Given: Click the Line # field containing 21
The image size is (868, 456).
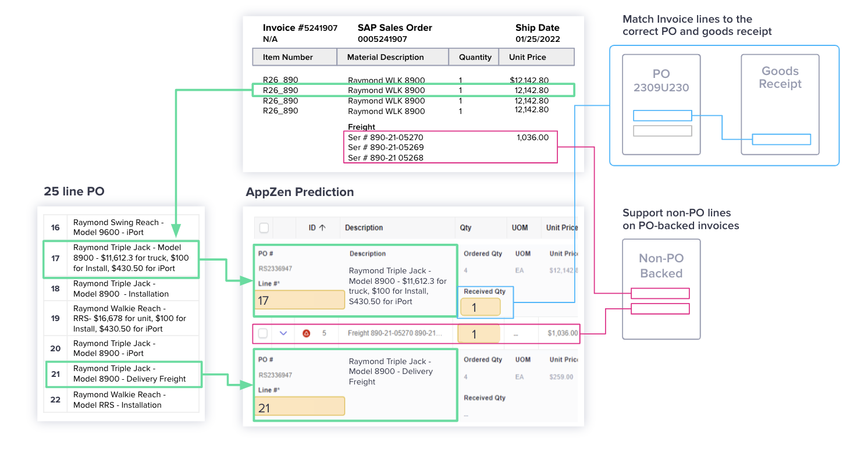Looking at the screenshot, I should pyautogui.click(x=300, y=407).
